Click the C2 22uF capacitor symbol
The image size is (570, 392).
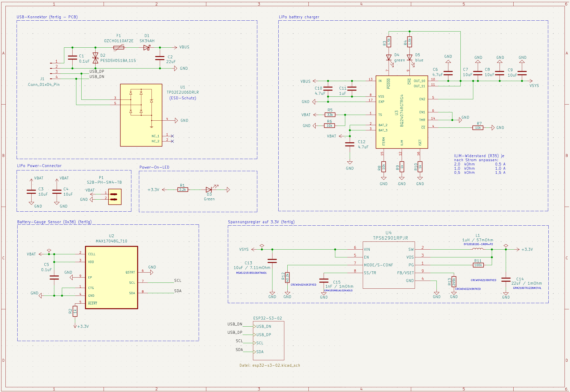160,58
